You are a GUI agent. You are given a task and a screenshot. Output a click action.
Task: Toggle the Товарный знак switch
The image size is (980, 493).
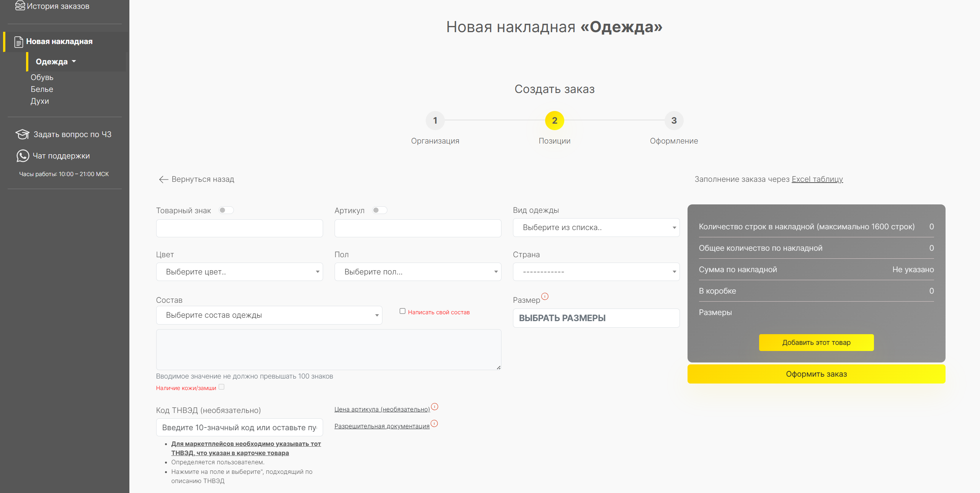click(226, 210)
